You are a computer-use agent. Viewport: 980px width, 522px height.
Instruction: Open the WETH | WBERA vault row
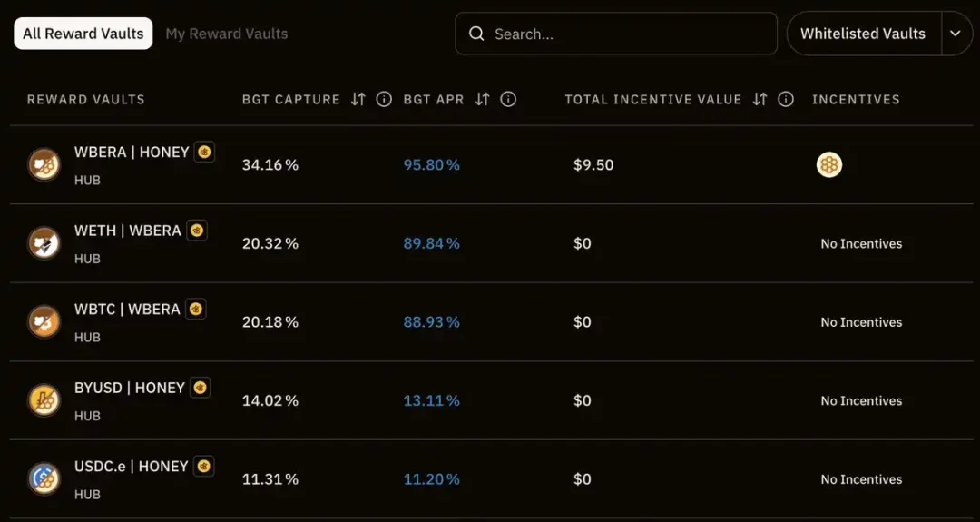click(x=127, y=231)
